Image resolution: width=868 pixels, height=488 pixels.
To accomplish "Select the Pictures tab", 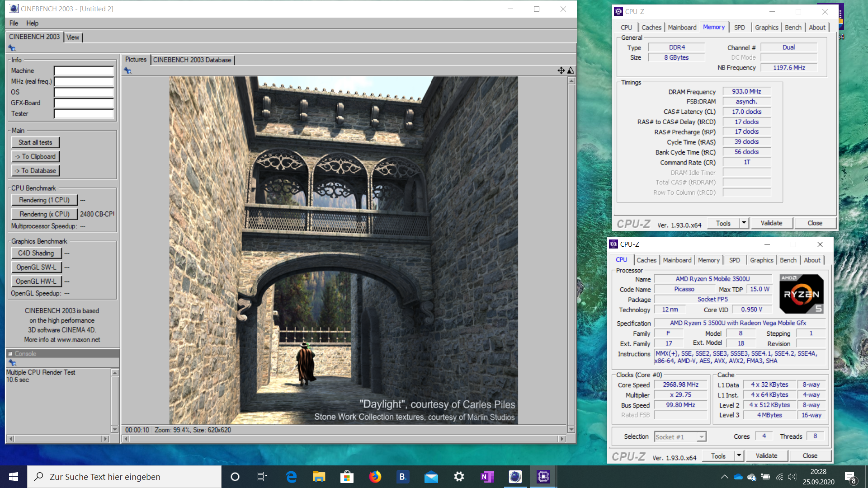I will [x=136, y=59].
